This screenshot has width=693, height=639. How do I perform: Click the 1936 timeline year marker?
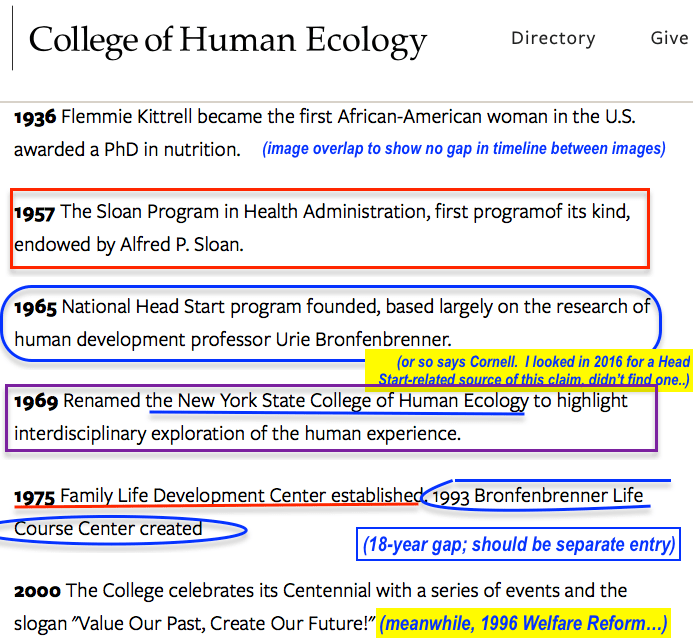pos(34,117)
